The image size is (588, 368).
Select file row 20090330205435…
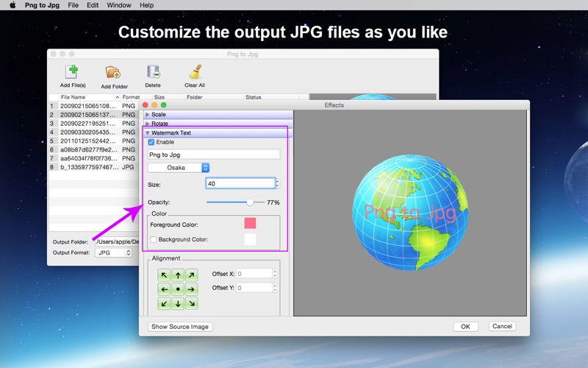coord(94,132)
